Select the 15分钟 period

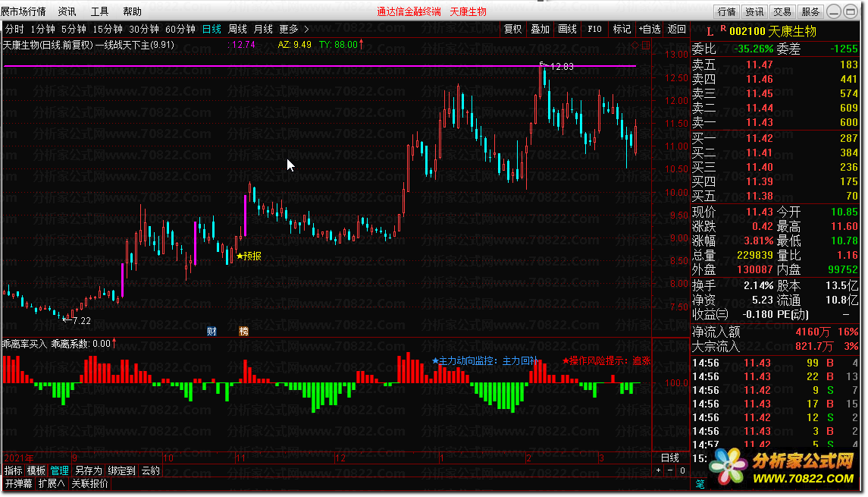coord(108,30)
